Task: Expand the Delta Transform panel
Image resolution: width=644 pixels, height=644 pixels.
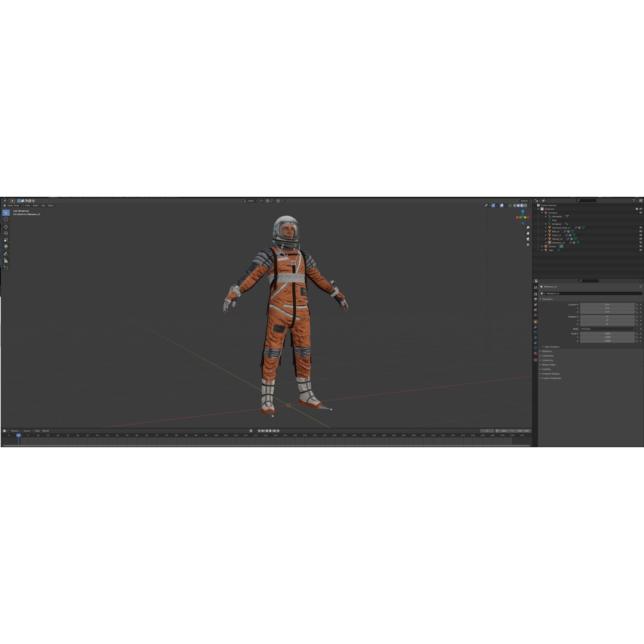Action: coord(551,346)
